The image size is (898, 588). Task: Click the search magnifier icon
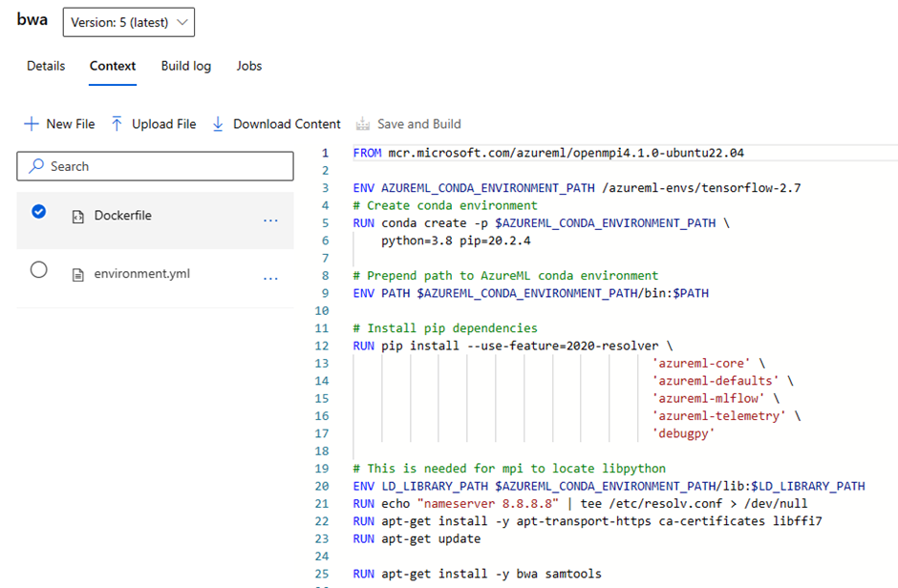click(36, 166)
